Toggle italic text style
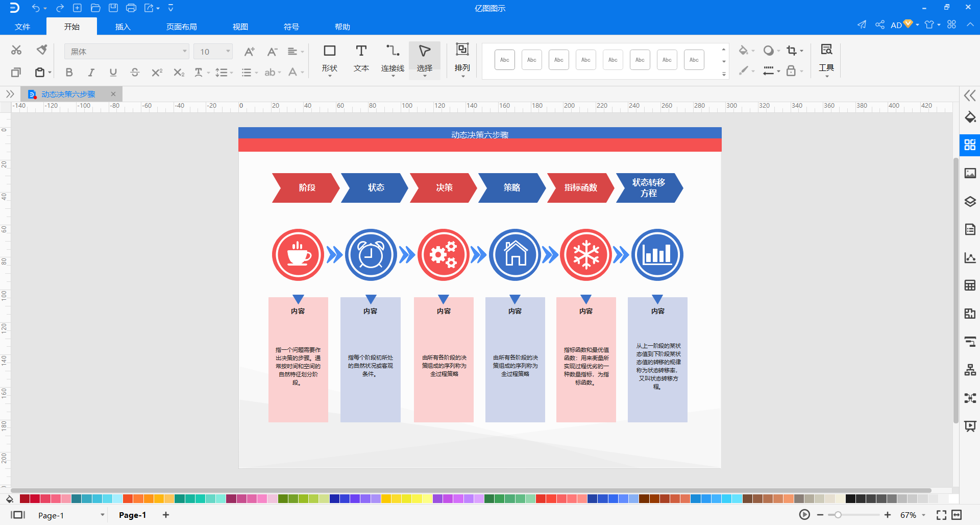 point(91,73)
